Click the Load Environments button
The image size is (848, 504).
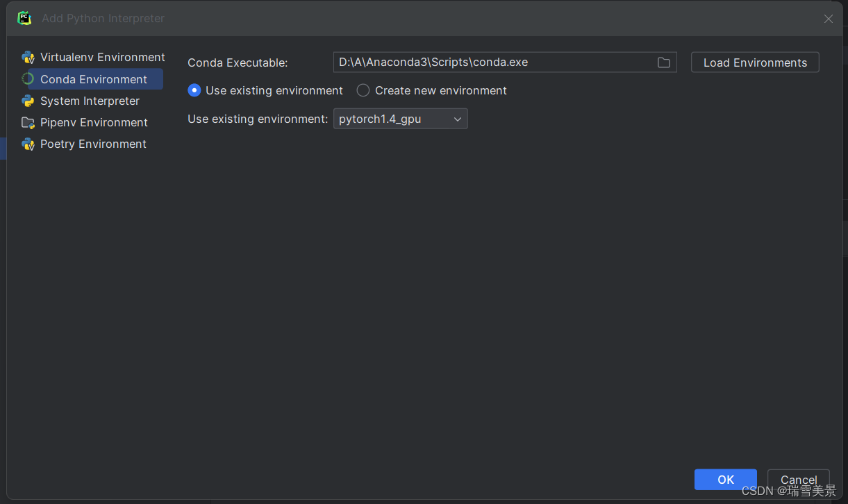(755, 62)
